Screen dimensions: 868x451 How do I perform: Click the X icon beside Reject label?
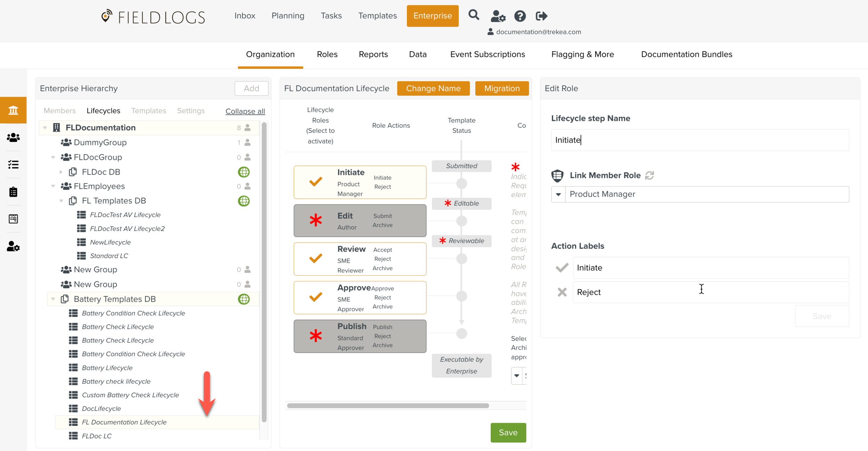point(562,292)
